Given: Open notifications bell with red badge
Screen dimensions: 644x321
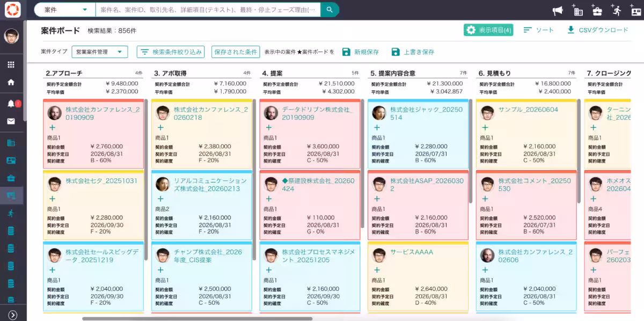Looking at the screenshot, I should (x=11, y=104).
